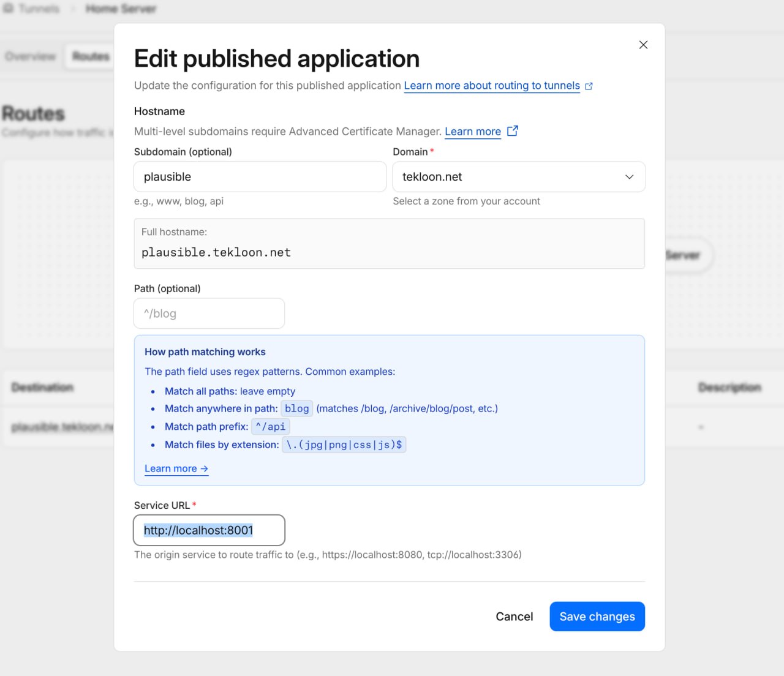Click the file extension regex example code

point(344,445)
